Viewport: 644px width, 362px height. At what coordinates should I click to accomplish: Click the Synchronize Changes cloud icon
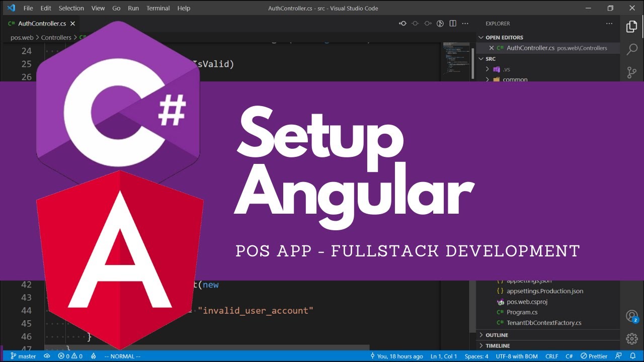point(47,356)
